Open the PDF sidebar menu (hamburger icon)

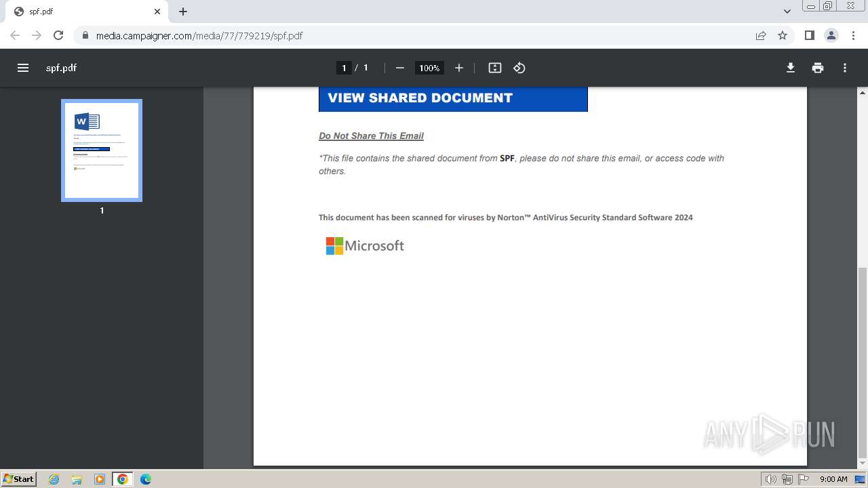[23, 68]
